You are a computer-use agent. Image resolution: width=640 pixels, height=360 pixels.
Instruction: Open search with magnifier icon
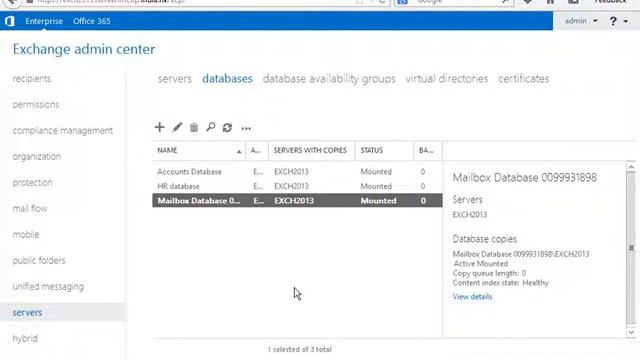click(x=211, y=127)
